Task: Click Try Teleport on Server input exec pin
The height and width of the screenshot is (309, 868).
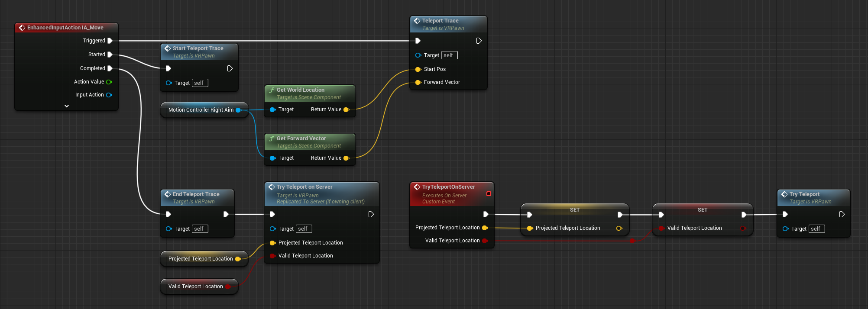Action: point(272,214)
